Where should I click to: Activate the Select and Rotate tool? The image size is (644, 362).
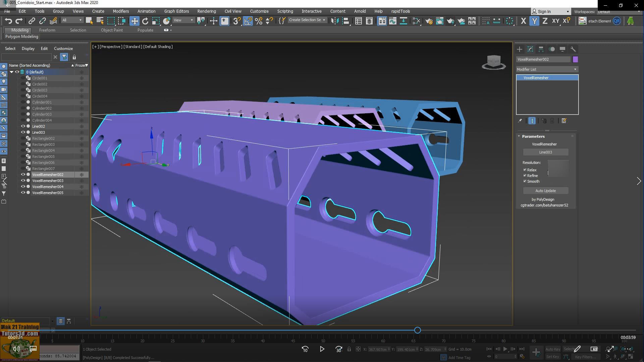pos(145,21)
